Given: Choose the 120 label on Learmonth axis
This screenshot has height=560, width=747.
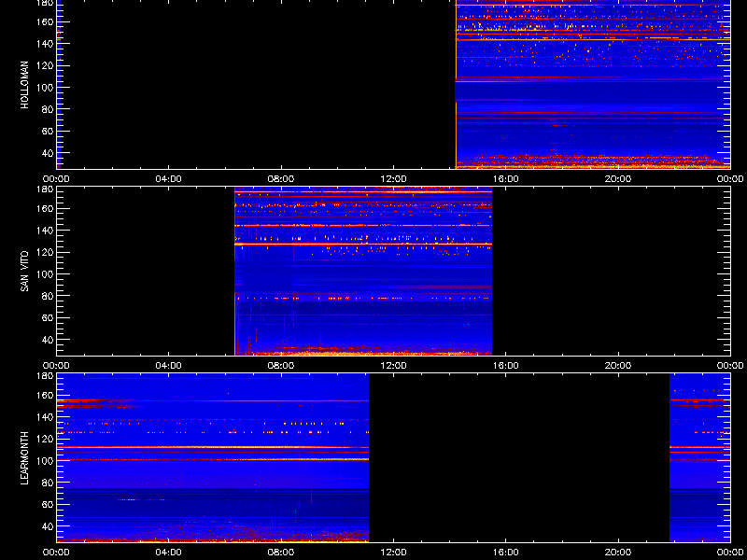Looking at the screenshot, I should pyautogui.click(x=45, y=439).
